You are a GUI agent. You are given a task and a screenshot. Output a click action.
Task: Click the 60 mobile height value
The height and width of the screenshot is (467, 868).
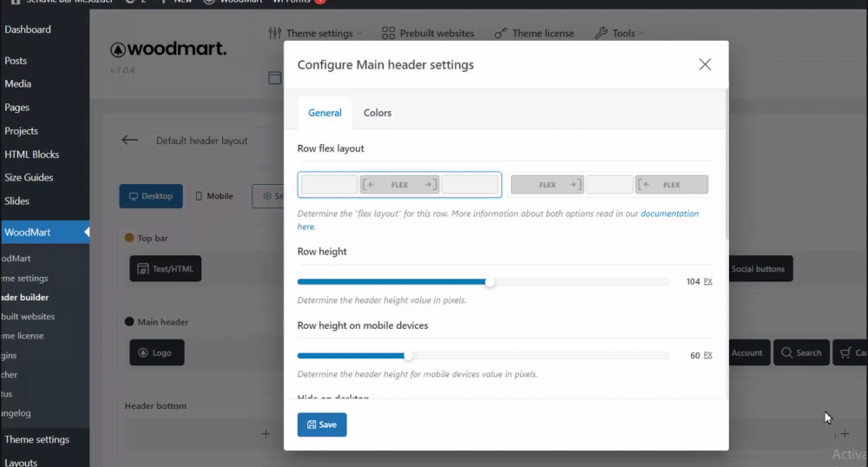(x=694, y=356)
